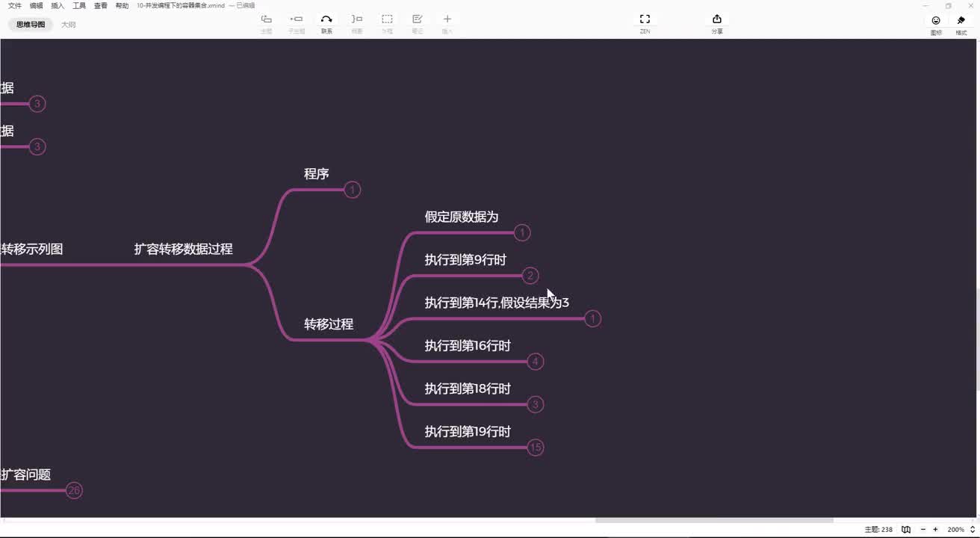Open the Format (格式) panel
The width and height of the screenshot is (980, 538).
click(961, 21)
